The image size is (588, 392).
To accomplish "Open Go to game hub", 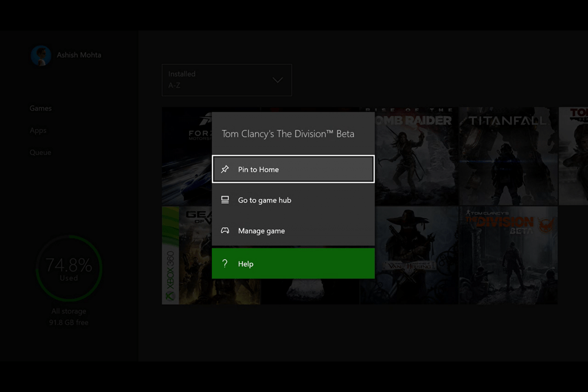I will point(293,200).
